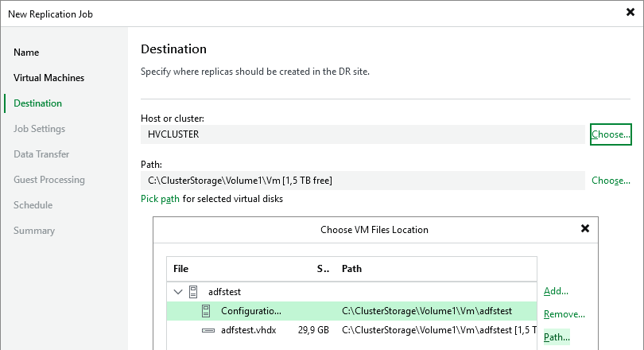Select the Destination wizard step
The width and height of the screenshot is (644, 350).
38,103
